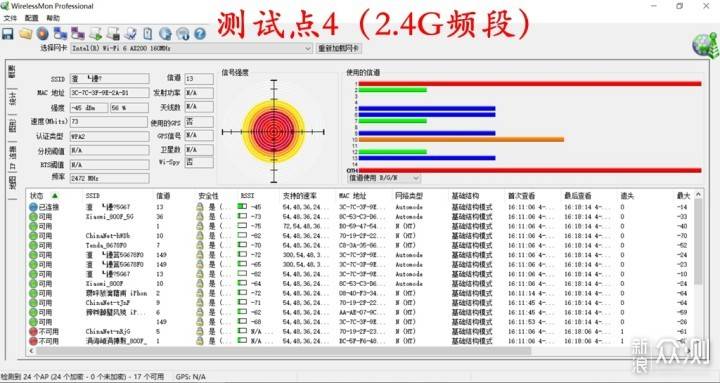Click red unavailable icon of ChinaNet-nAjG
720x383 pixels.
coord(33,332)
